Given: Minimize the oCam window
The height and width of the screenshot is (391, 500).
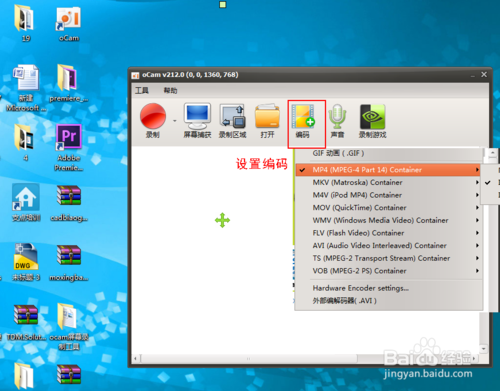Looking at the screenshot, I should pyautogui.click(x=473, y=76).
